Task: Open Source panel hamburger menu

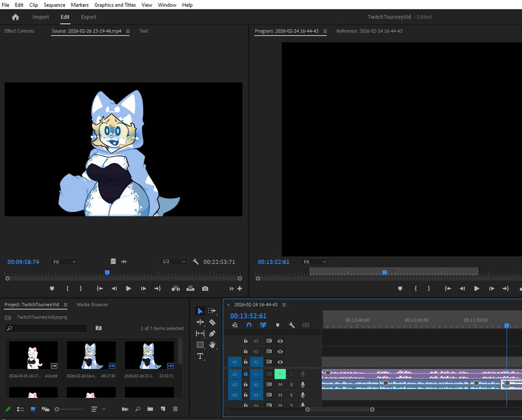Action: [x=127, y=31]
